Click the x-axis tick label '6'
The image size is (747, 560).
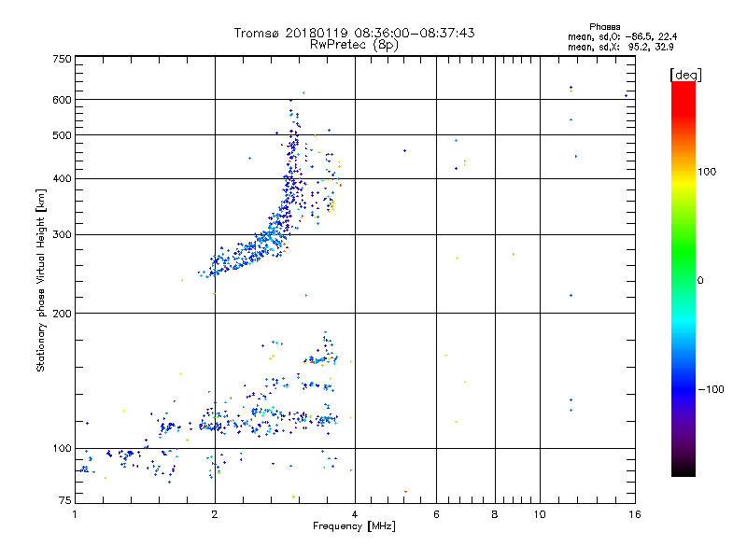click(x=436, y=514)
